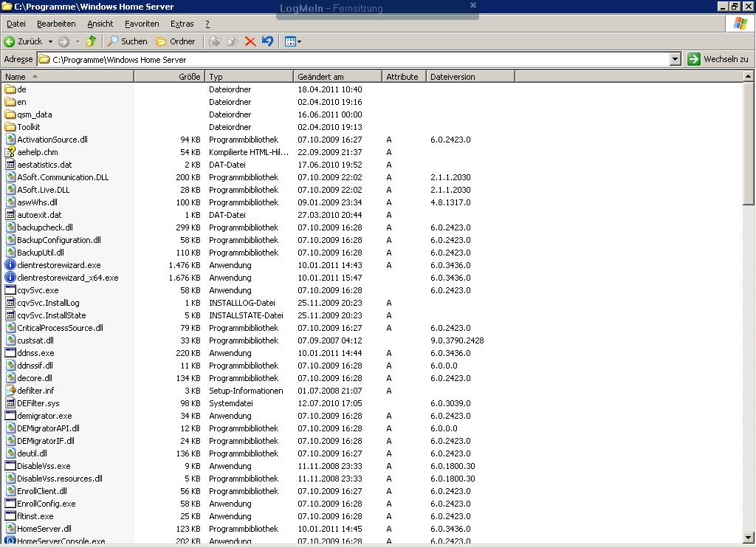Click the blue undo arrow icon
The width and height of the screenshot is (756, 548).
pos(268,41)
